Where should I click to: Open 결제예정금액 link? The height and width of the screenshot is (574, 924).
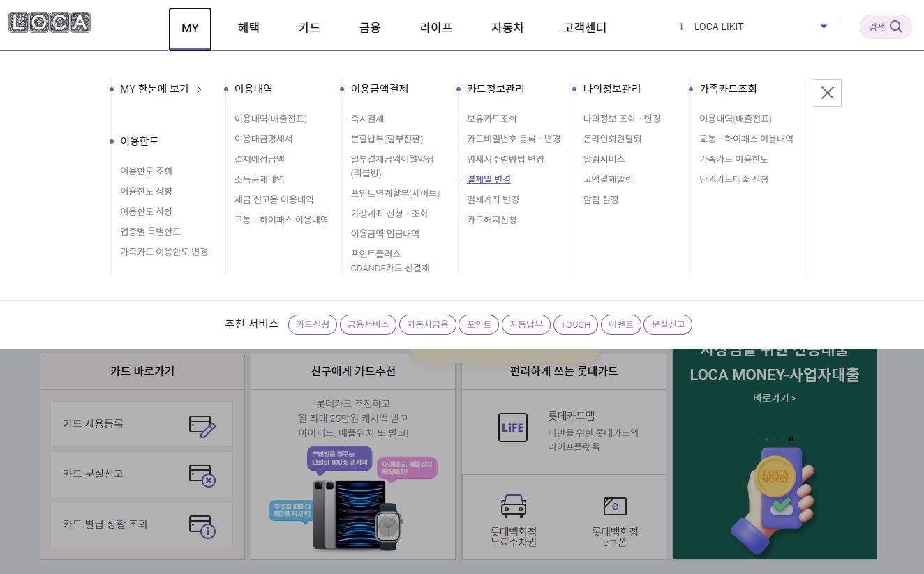(259, 159)
